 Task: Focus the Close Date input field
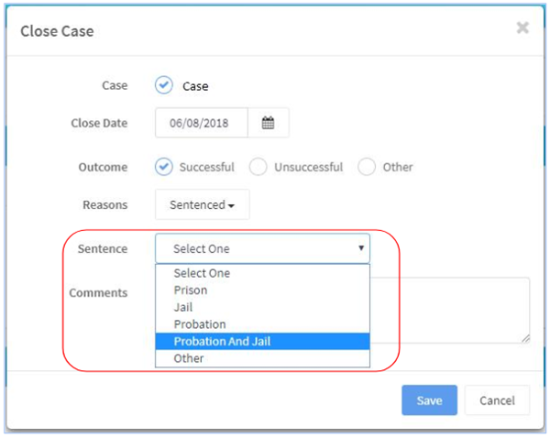tap(202, 123)
